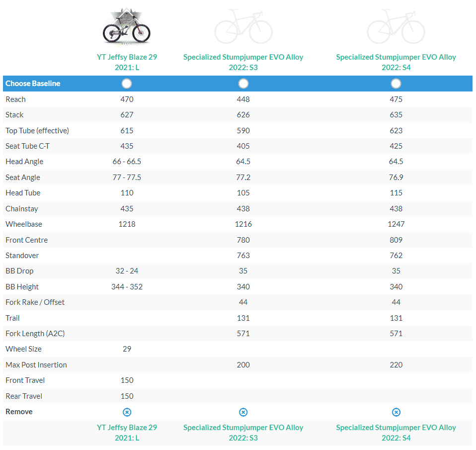
Task: Click max post insertion value 220
Action: 396,365
